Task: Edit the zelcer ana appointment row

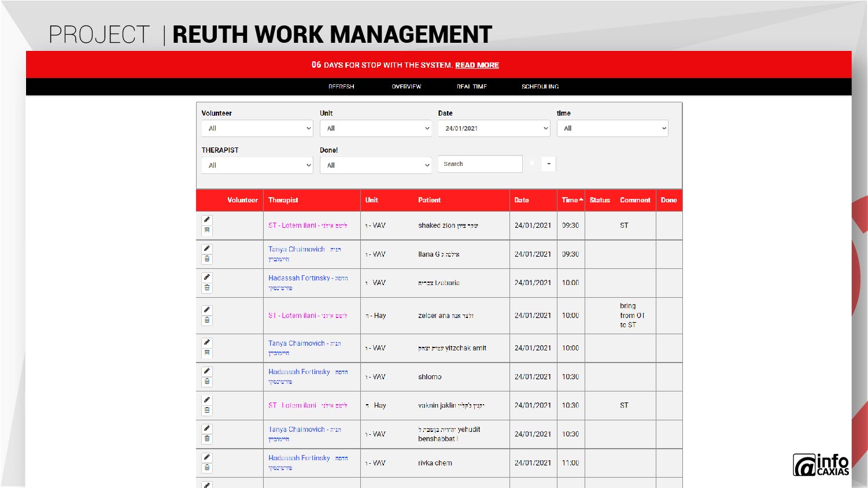Action: (207, 310)
